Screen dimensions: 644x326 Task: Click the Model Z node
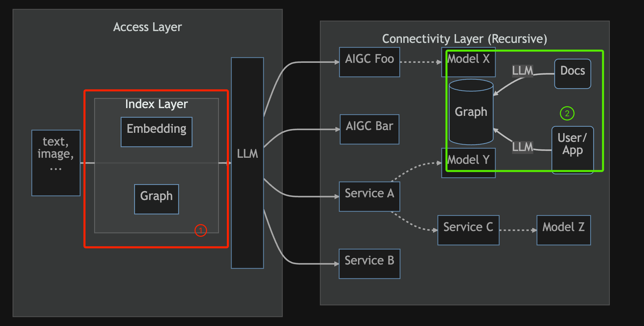pos(564,230)
